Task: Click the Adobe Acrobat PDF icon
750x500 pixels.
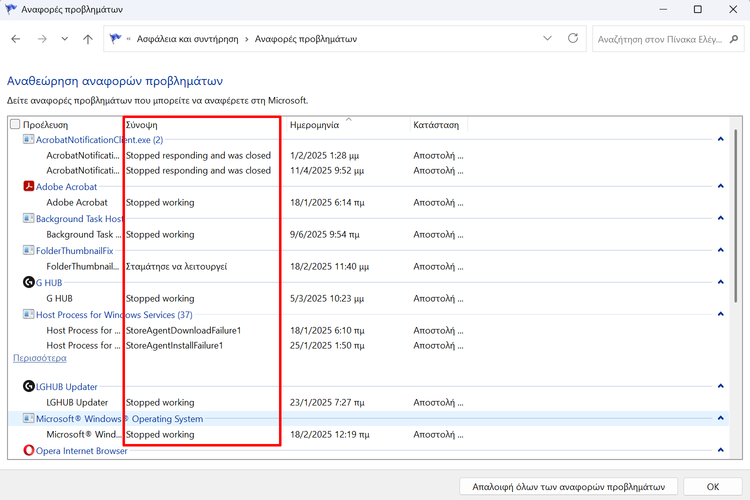Action: pos(29,186)
